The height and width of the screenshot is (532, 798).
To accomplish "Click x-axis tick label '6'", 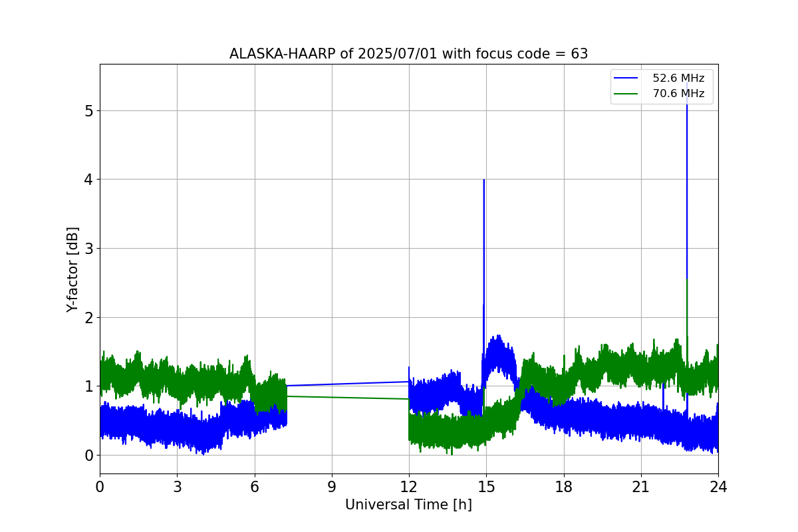I will 255,487.
